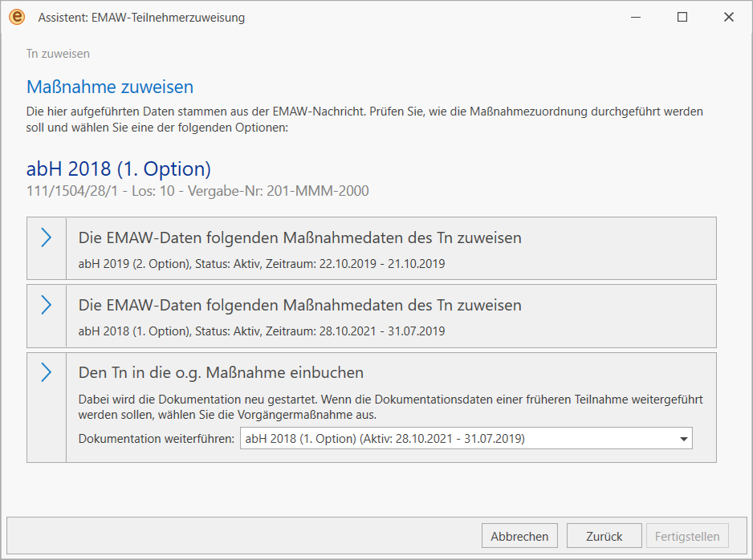The width and height of the screenshot is (753, 560).
Task: Click the dropdown arrow of the documentation selector
Action: 683,439
